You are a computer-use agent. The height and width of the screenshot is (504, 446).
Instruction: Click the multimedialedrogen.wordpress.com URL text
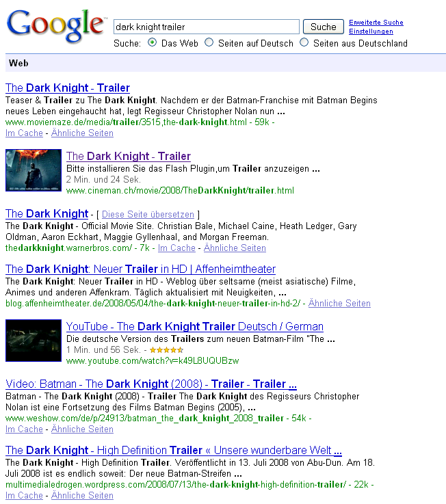(x=176, y=485)
